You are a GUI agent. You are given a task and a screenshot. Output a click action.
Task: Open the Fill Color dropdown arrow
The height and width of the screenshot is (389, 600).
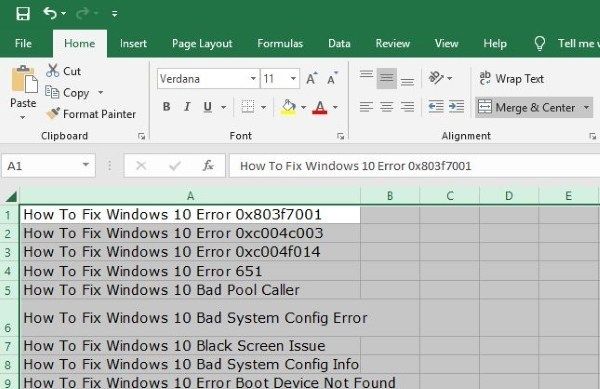pyautogui.click(x=303, y=107)
